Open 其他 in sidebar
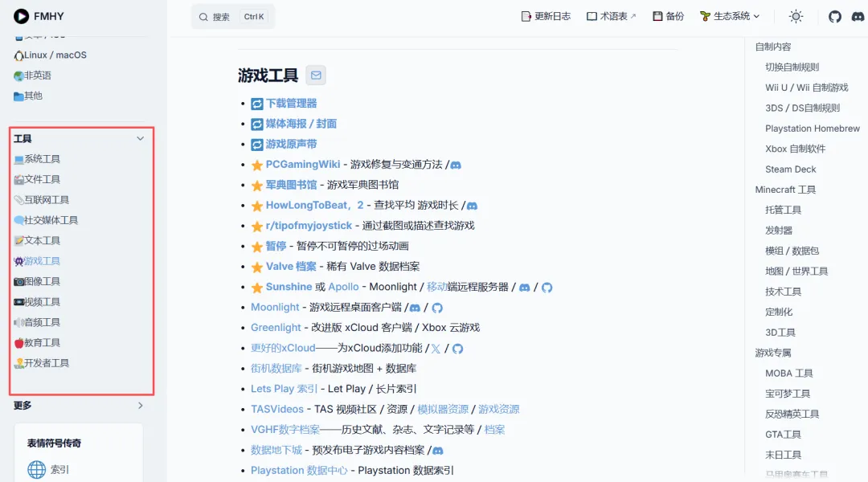This screenshot has width=868, height=482. (x=28, y=96)
